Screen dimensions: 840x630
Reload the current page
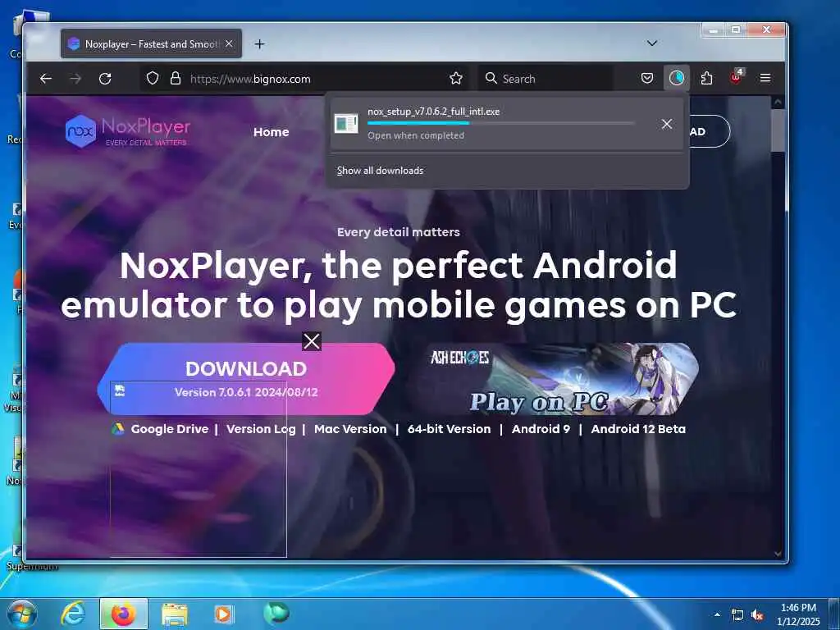pyautogui.click(x=105, y=79)
